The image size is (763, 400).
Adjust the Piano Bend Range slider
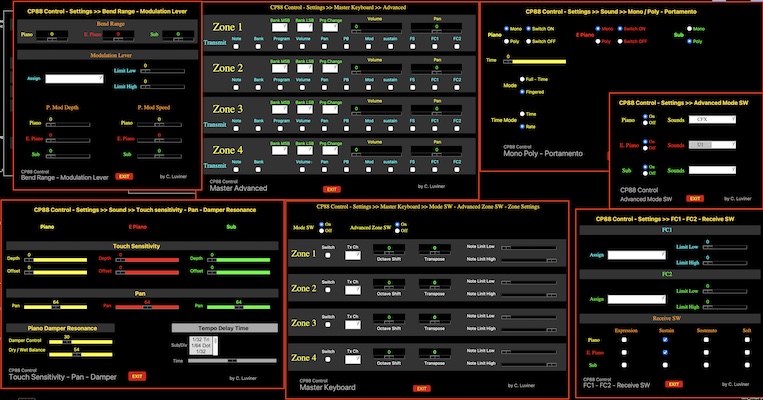tap(52, 38)
